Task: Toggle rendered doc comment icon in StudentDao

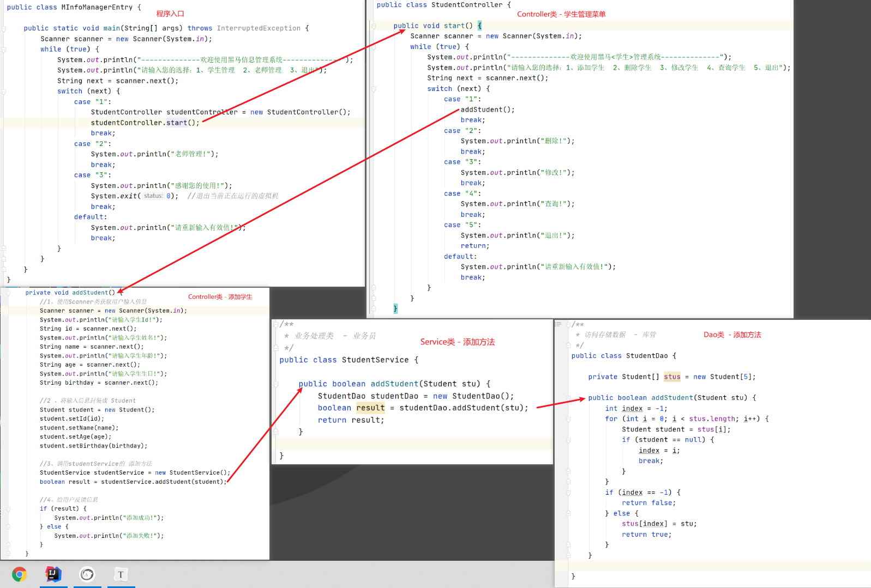Action: pos(558,324)
